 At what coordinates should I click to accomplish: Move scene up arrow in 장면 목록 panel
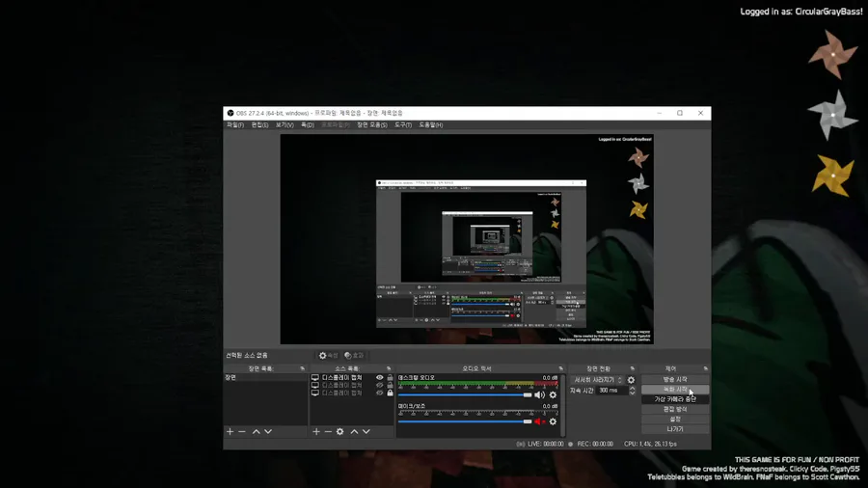point(256,431)
